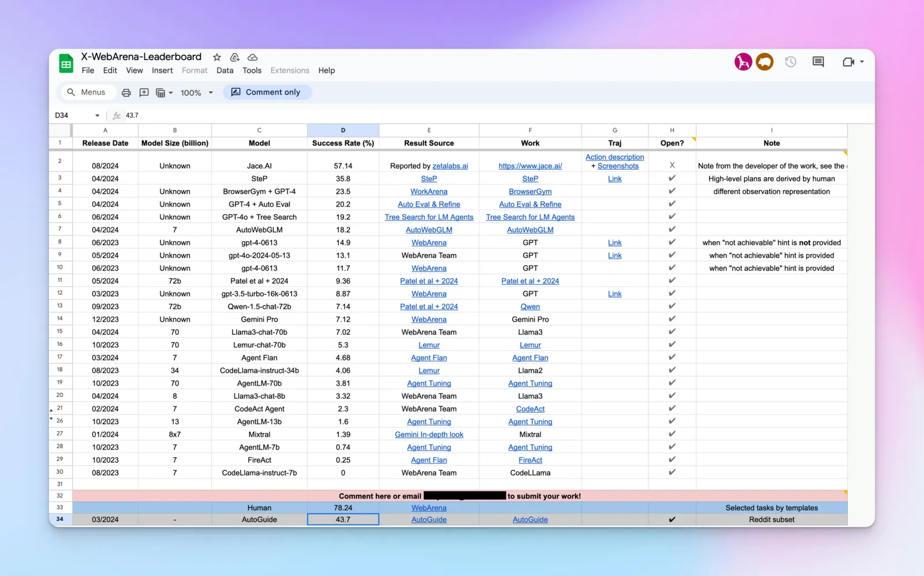Open the filter views dropdown

tap(165, 92)
